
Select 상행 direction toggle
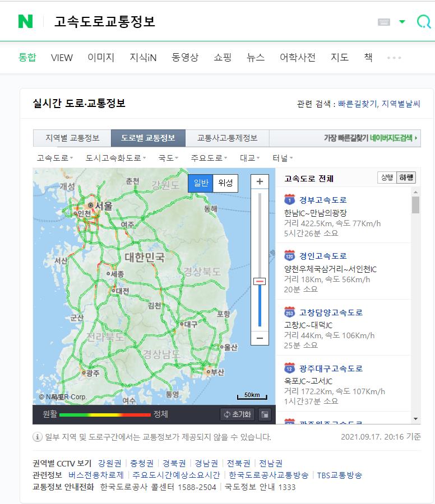pyautogui.click(x=387, y=178)
